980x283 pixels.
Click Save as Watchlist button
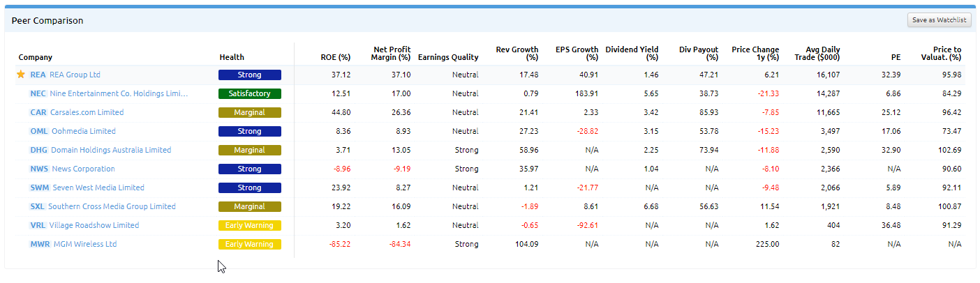pos(940,20)
